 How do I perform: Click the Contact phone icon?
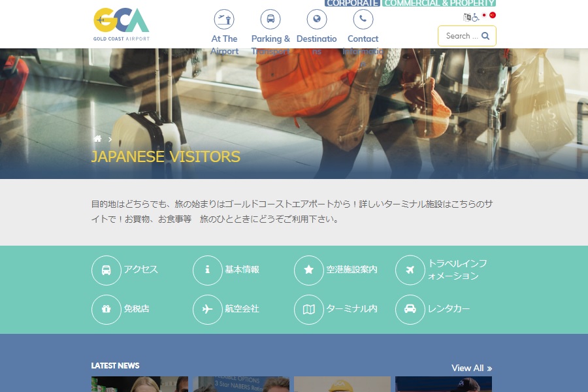(x=363, y=20)
